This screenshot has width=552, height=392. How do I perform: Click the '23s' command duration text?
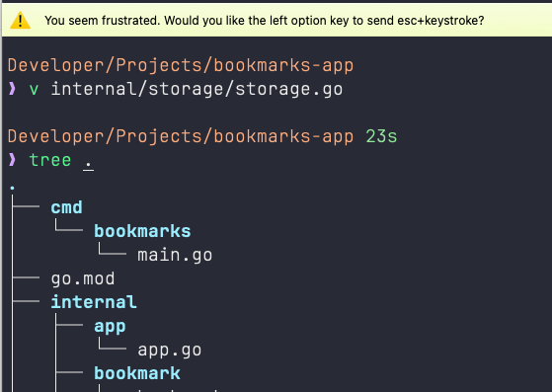point(381,136)
